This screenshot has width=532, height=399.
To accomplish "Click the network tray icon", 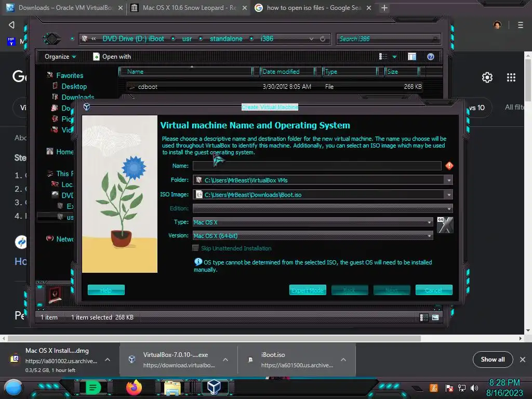I will point(462,388).
